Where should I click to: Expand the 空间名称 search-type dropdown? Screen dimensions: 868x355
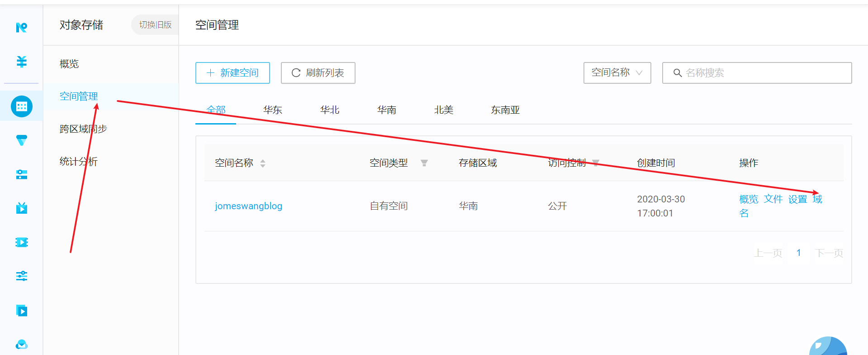[x=617, y=73]
